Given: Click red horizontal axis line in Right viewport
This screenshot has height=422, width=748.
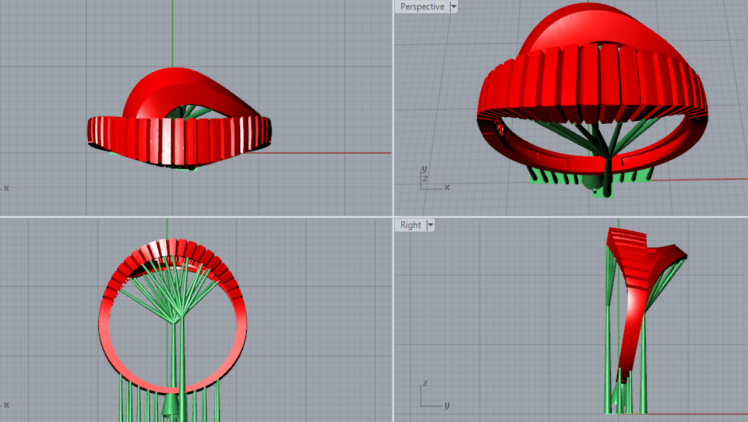Looking at the screenshot, I should pos(700,413).
